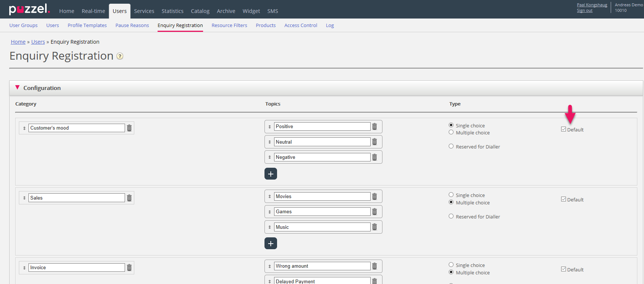Delete the Games topic
This screenshot has width=644, height=284.
[x=374, y=212]
